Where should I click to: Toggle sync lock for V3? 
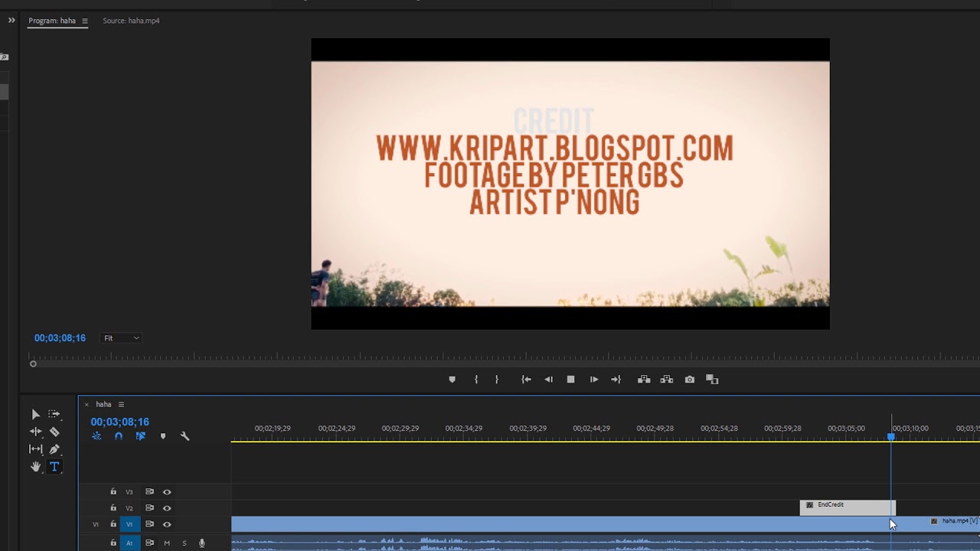149,492
